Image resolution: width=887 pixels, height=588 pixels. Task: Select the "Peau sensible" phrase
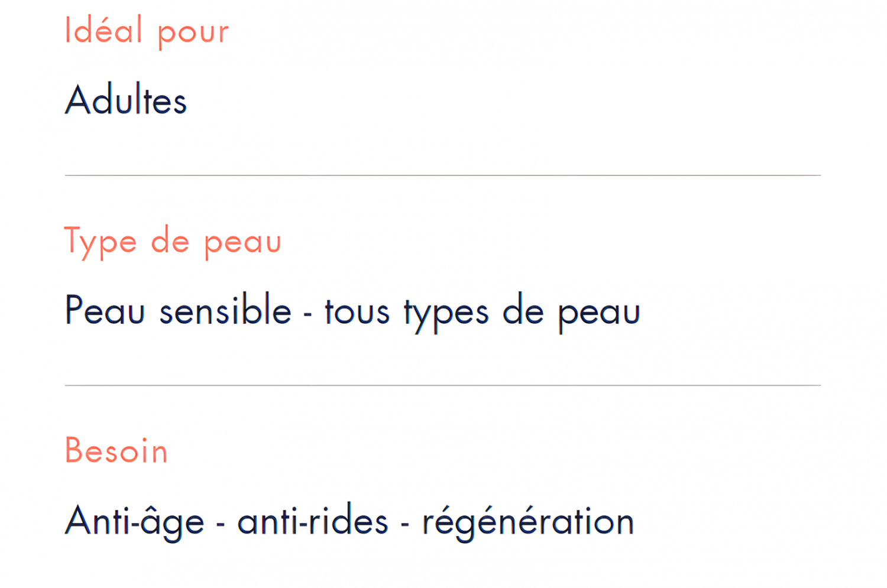click(x=178, y=310)
